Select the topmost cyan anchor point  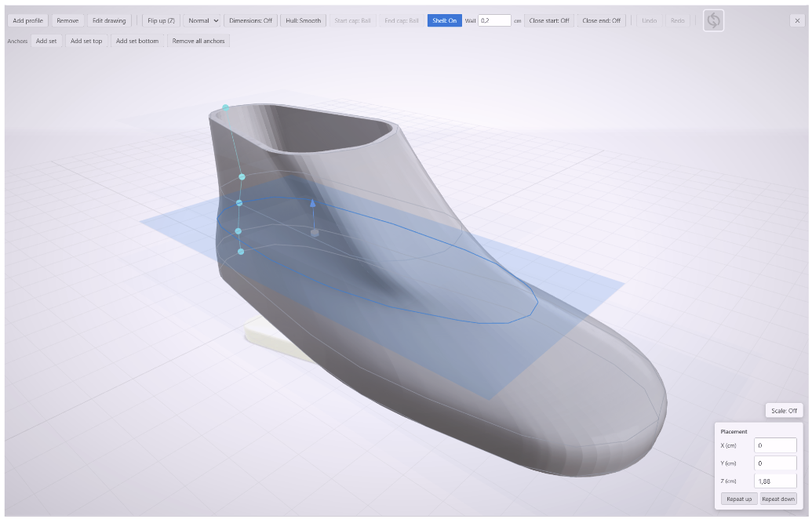[226, 107]
